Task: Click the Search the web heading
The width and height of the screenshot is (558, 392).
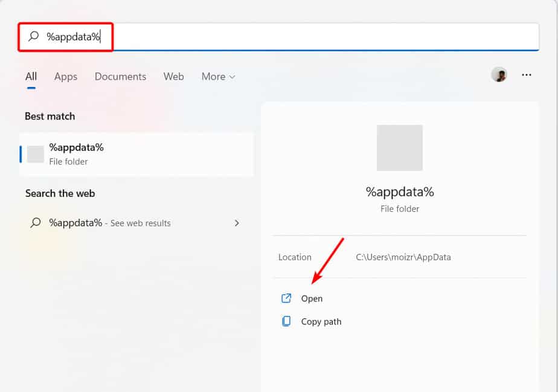Action: tap(60, 193)
